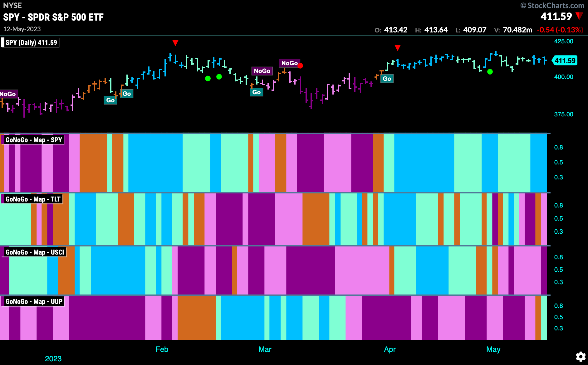588x365 pixels.
Task: Click the red triangle marker above February peak
Action: click(x=175, y=43)
